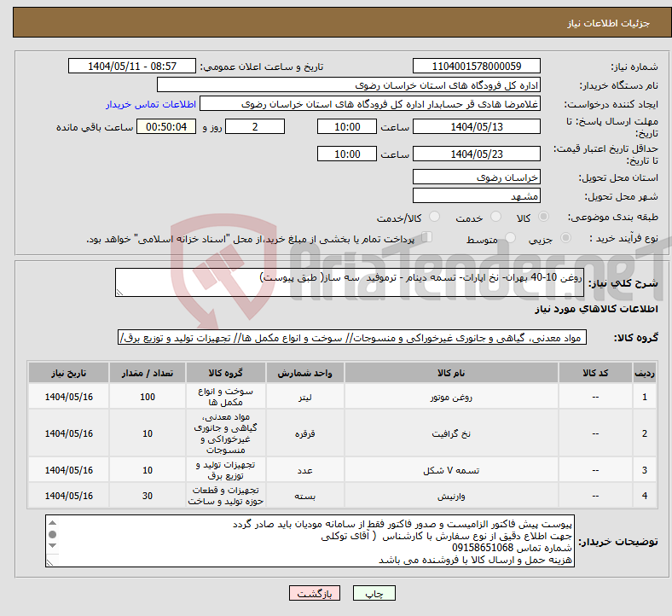
Task: Click the remaining time field 00:50:04
Action: tap(166, 127)
